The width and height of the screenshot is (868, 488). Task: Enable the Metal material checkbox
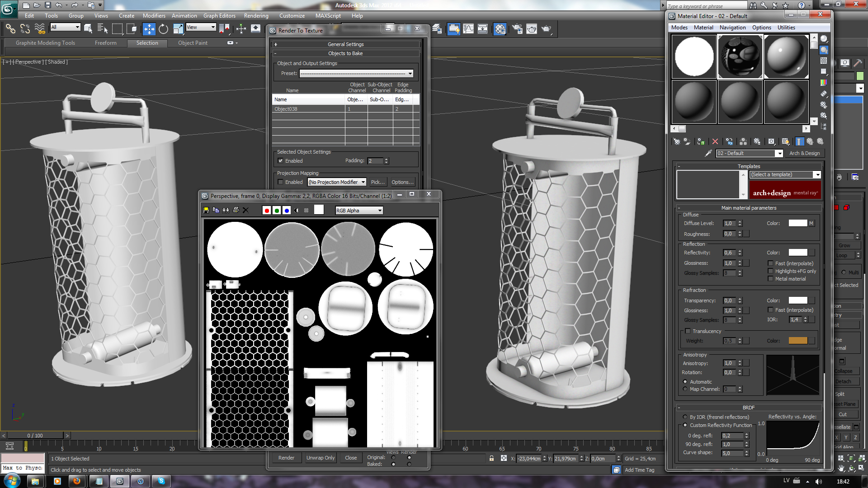pos(770,279)
